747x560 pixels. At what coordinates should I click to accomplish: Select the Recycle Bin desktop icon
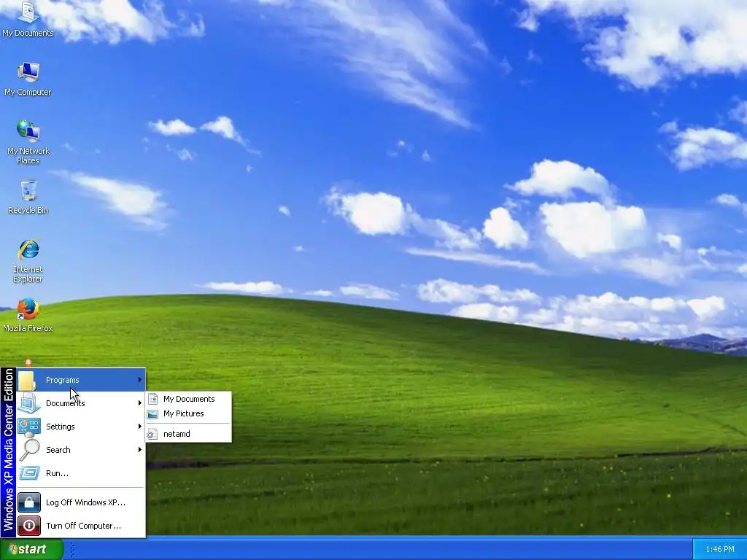pos(28,197)
